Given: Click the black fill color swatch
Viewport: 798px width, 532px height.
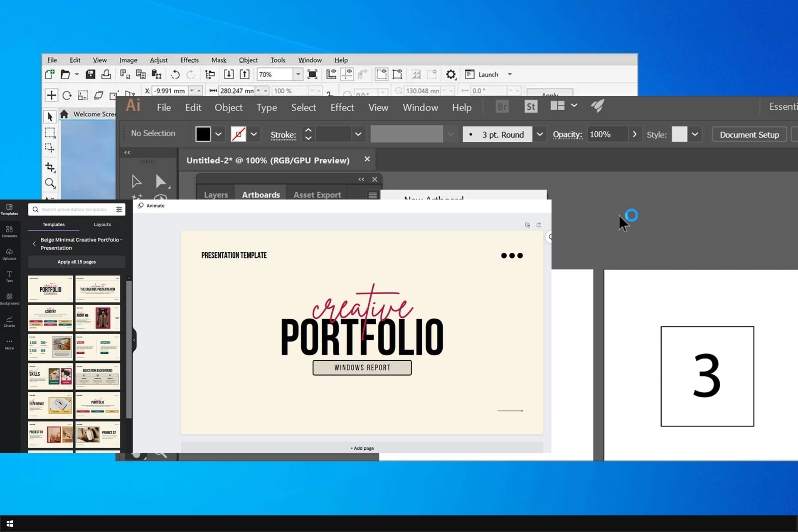Looking at the screenshot, I should [203, 134].
